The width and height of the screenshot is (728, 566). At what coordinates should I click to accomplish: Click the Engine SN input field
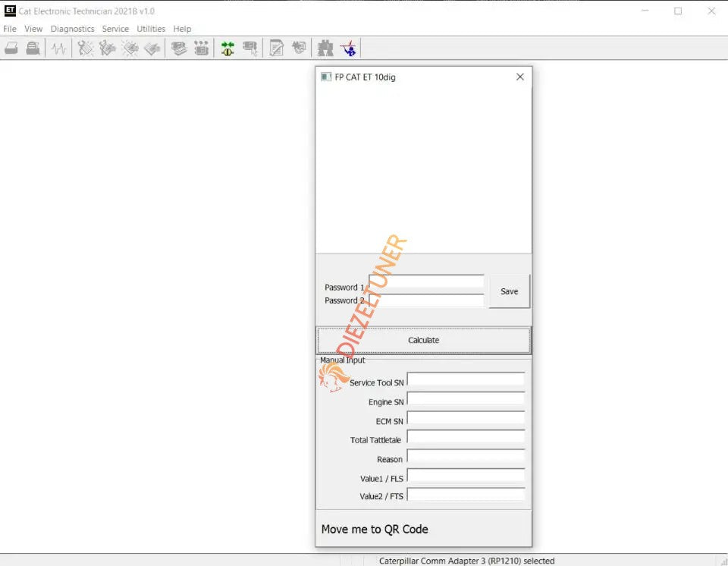pos(466,399)
